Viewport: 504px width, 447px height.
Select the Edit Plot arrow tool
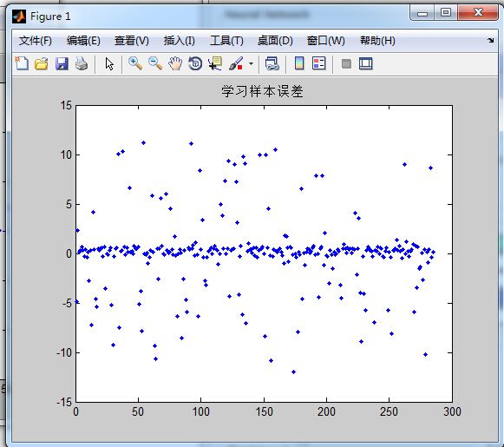[109, 63]
